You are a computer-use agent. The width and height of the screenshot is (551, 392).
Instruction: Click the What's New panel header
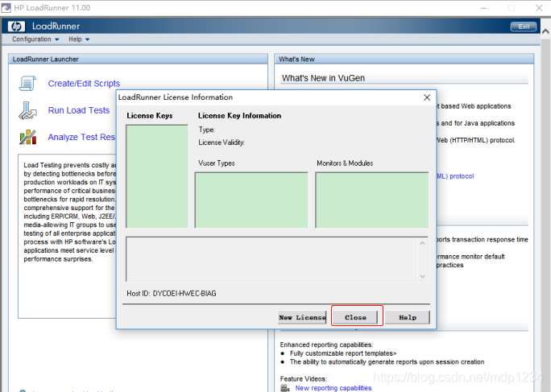click(404, 59)
